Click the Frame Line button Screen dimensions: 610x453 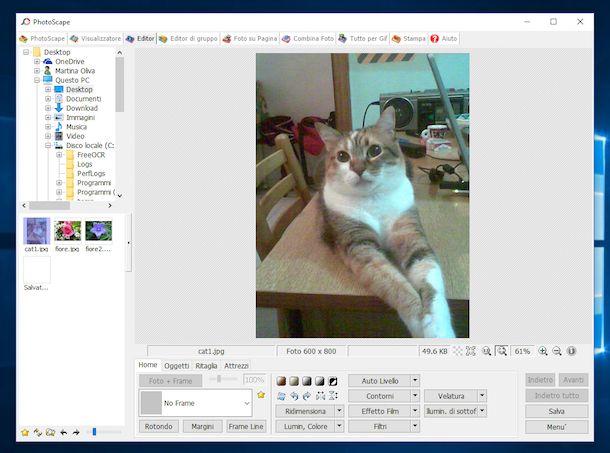coord(246,427)
